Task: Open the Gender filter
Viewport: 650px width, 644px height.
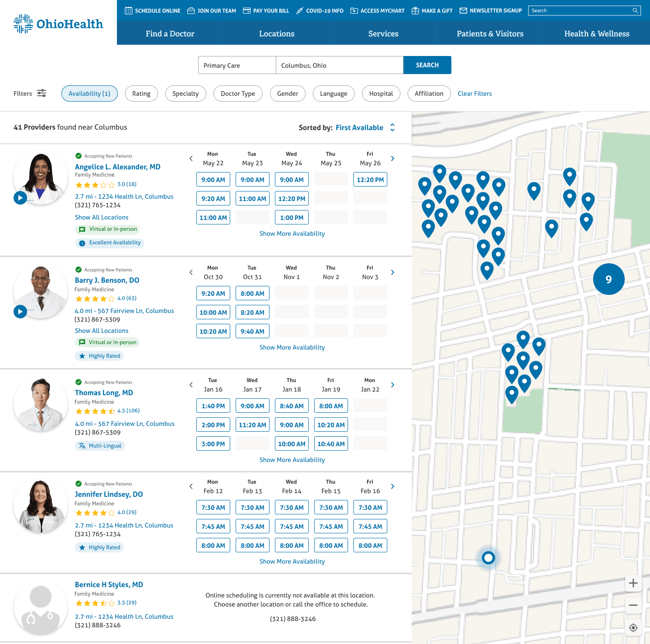Action: tap(288, 93)
